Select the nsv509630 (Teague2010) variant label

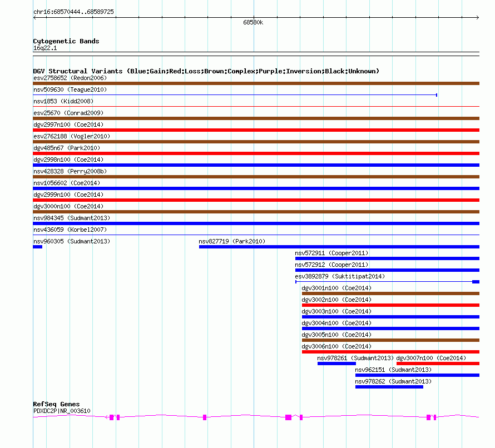[70, 89]
